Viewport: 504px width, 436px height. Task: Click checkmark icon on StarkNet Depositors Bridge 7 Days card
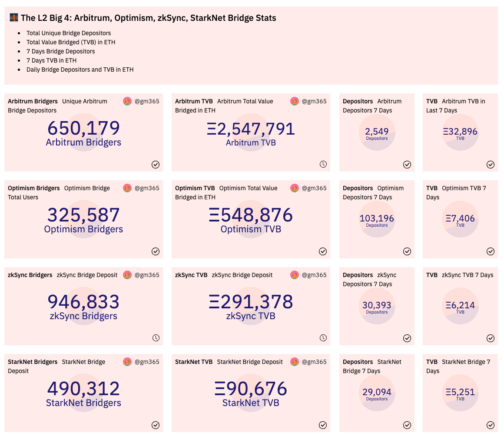pos(407,425)
